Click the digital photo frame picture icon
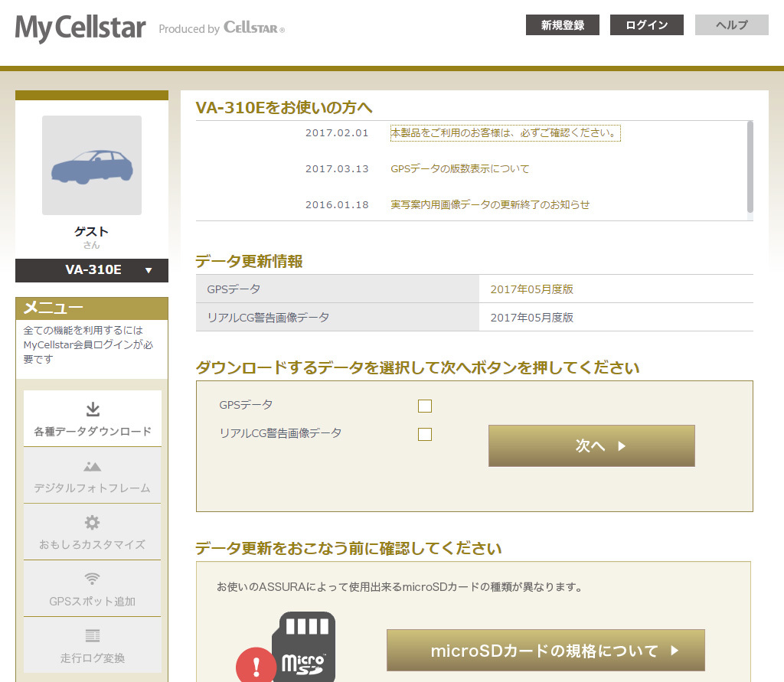 93,466
